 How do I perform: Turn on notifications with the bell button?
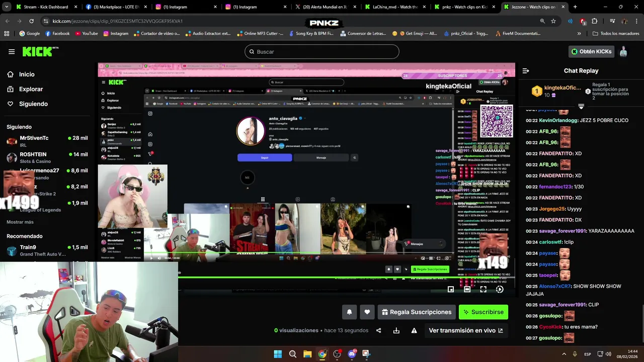pyautogui.click(x=349, y=312)
